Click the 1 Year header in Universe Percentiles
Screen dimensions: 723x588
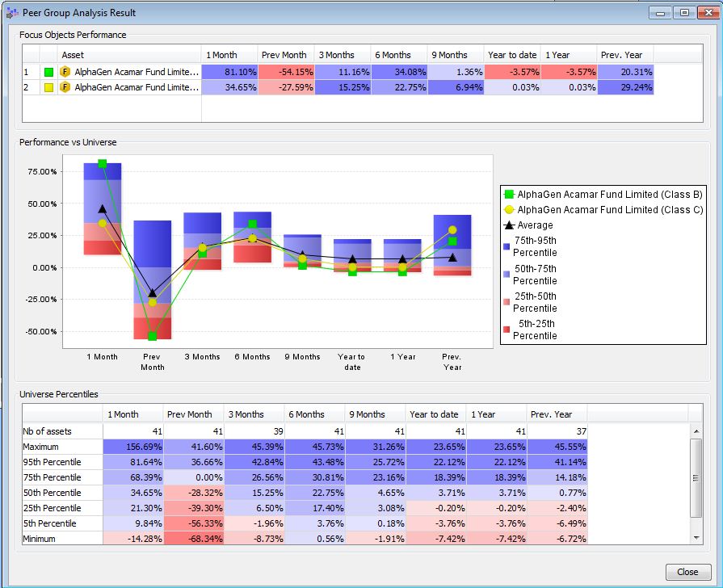coord(496,414)
